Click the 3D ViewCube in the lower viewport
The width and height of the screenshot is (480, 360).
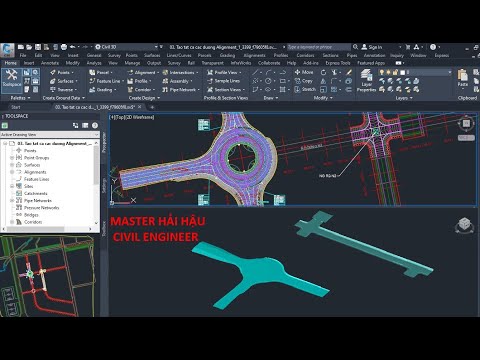point(465,225)
